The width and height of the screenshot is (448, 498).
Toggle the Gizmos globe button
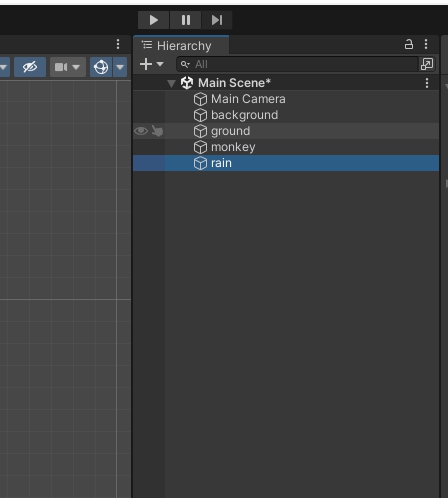[101, 67]
